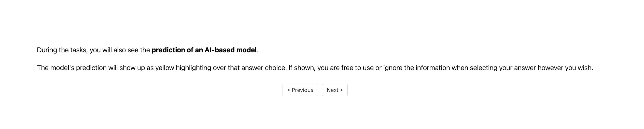Click the bold word 'model' ending first sentence

pyautogui.click(x=246, y=50)
